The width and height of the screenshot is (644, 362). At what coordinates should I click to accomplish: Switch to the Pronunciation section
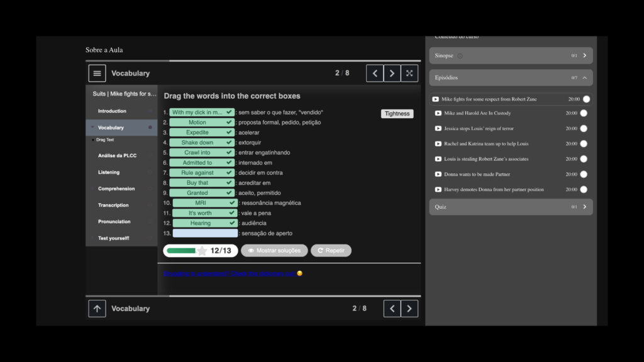(113, 221)
